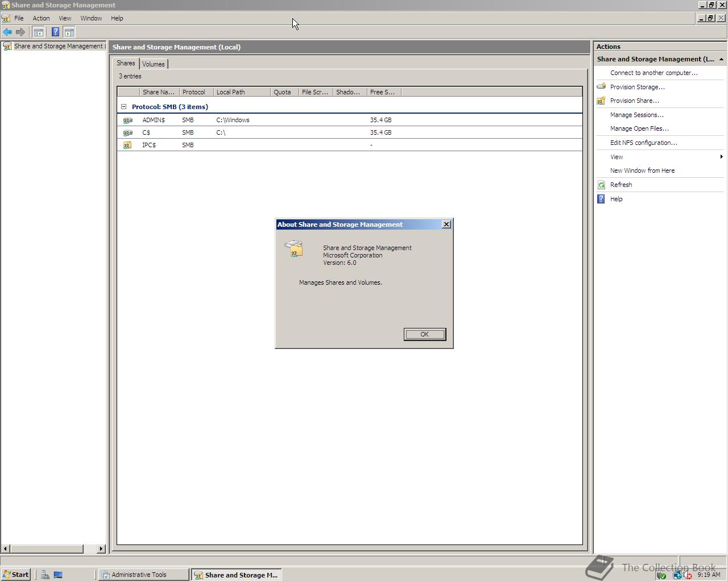Click the IPC$ share row icon

[x=127, y=145]
